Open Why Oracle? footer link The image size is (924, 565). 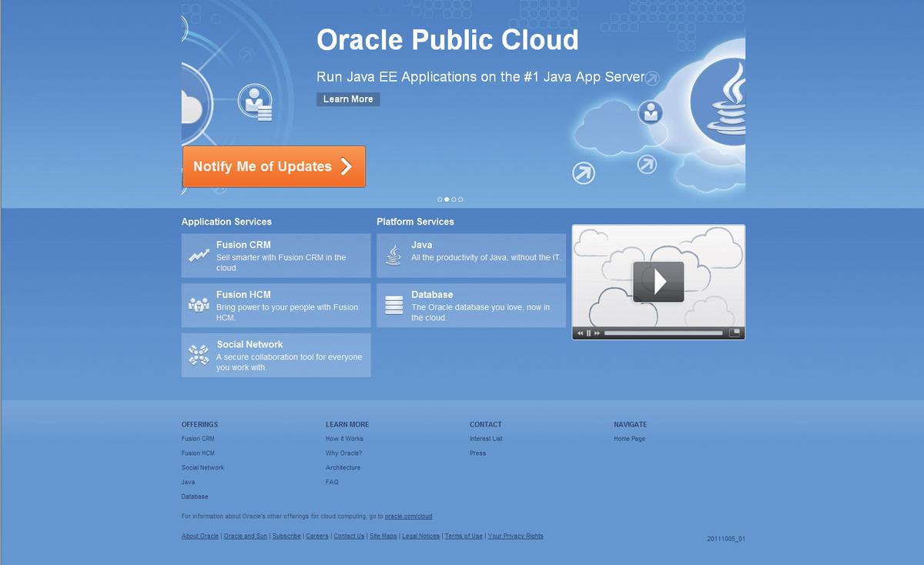pos(343,453)
